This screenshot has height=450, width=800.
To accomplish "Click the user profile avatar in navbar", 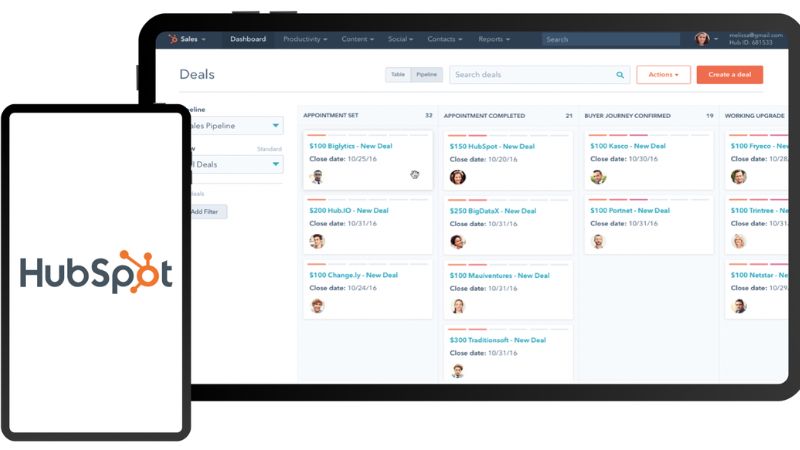I will (x=702, y=39).
